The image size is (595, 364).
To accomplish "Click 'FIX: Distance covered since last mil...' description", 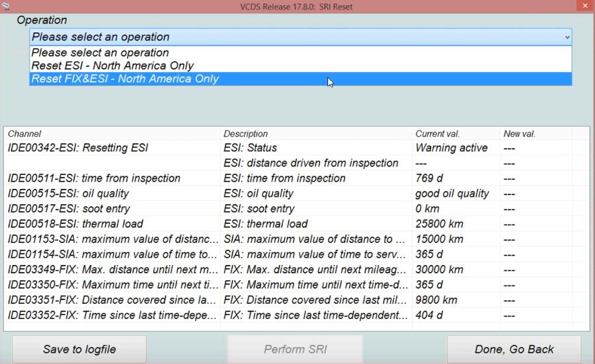I will click(x=315, y=300).
